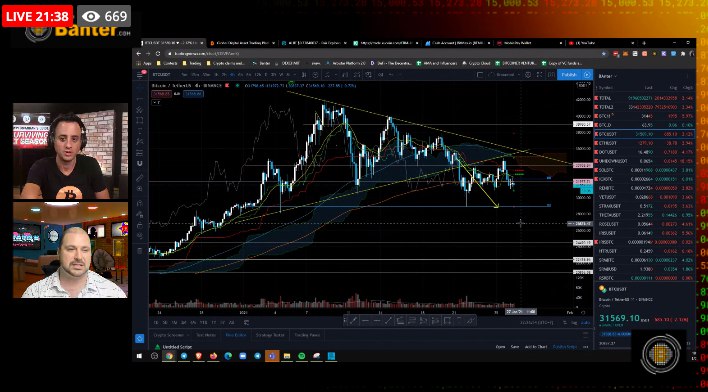Screen dimensions: 708x392
Task: Click the BTCUSDT symbol search field
Action: click(162, 75)
